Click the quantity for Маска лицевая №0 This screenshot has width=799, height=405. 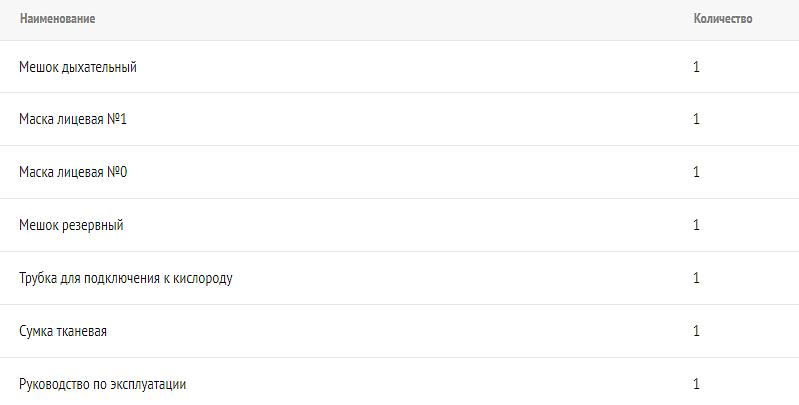click(x=696, y=172)
